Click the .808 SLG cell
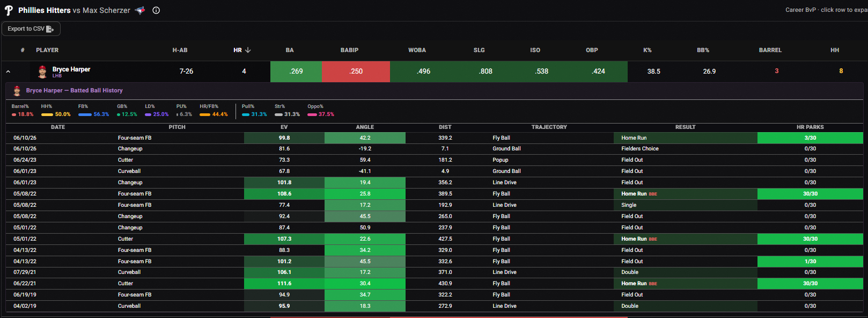Image resolution: width=868 pixels, height=318 pixels. point(486,71)
